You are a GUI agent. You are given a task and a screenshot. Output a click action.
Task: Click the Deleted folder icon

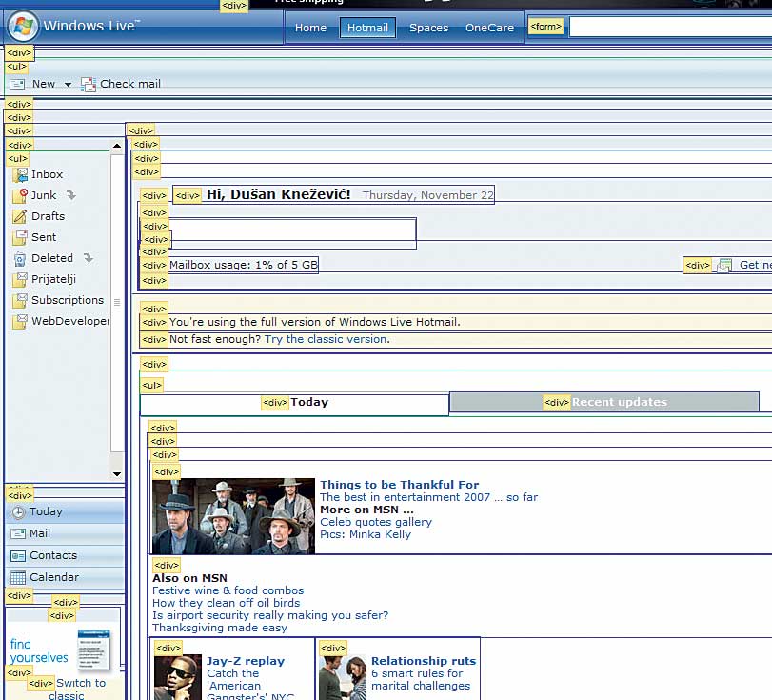[20, 259]
